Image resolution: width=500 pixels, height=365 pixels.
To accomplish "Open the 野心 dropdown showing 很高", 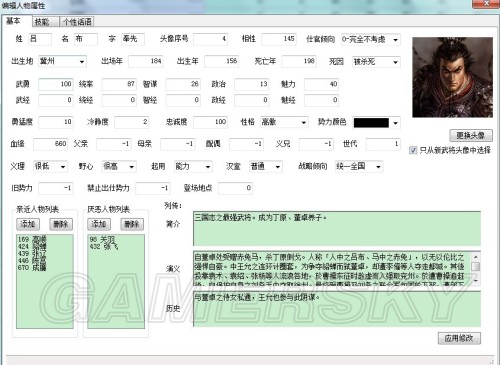I will pyautogui.click(x=119, y=166).
